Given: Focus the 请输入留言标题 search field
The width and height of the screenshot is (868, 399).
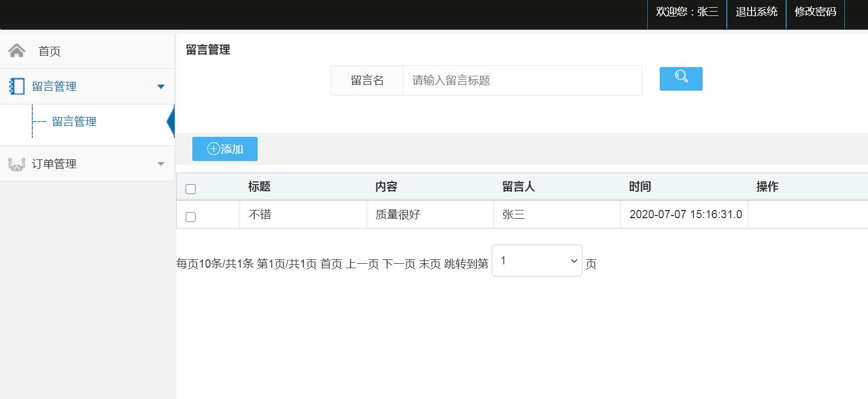Looking at the screenshot, I should (522, 81).
